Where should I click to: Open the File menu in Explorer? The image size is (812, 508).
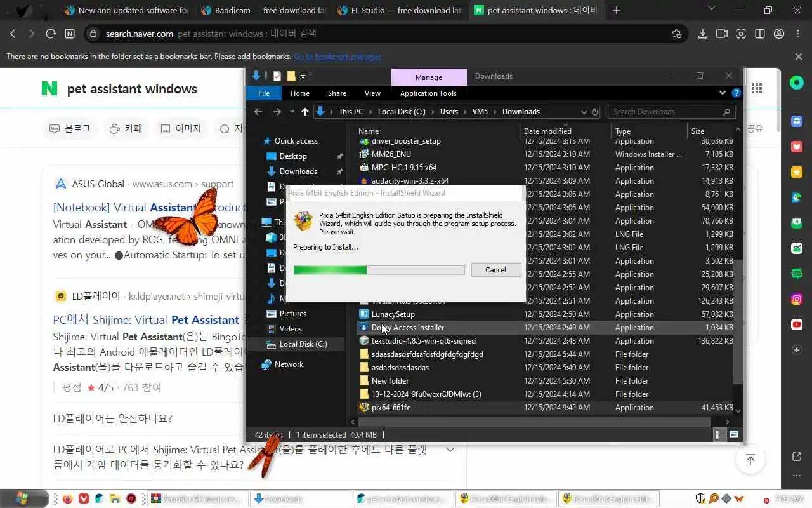(264, 93)
